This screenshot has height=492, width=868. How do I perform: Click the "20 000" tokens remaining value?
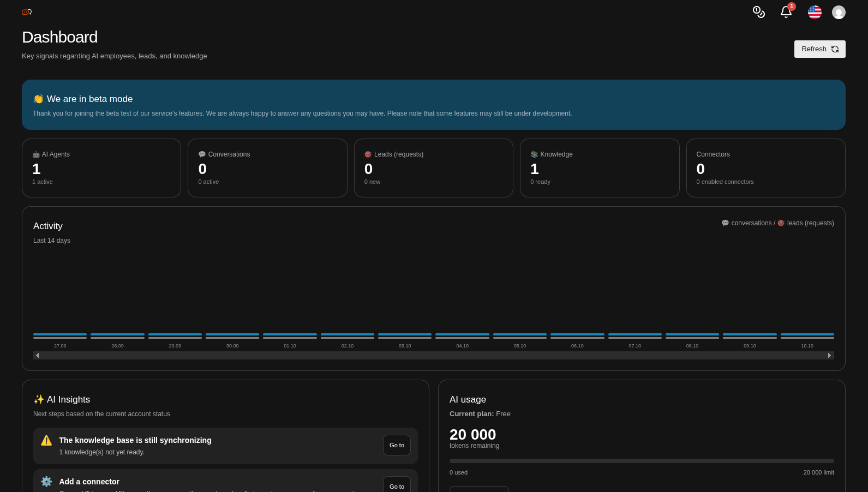[x=472, y=435]
